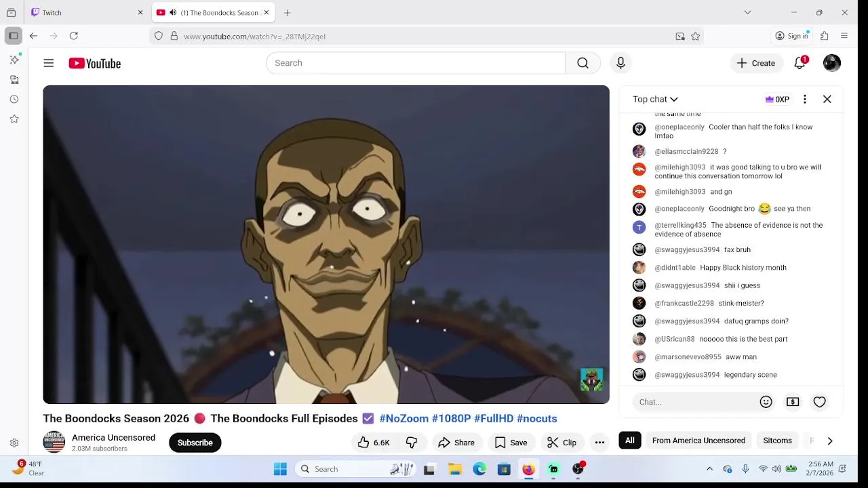Screen dimensions: 868x488
Task: Open YouTube notifications bell
Action: [x=800, y=63]
